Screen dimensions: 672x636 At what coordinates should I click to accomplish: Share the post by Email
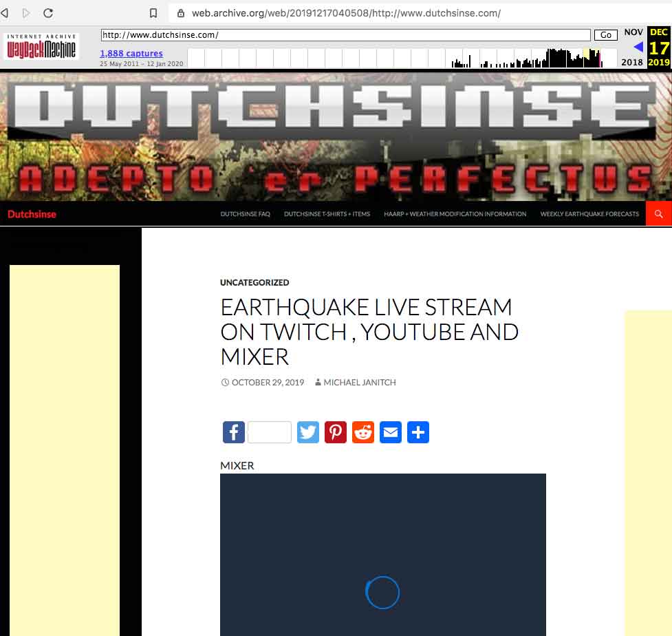pos(391,432)
